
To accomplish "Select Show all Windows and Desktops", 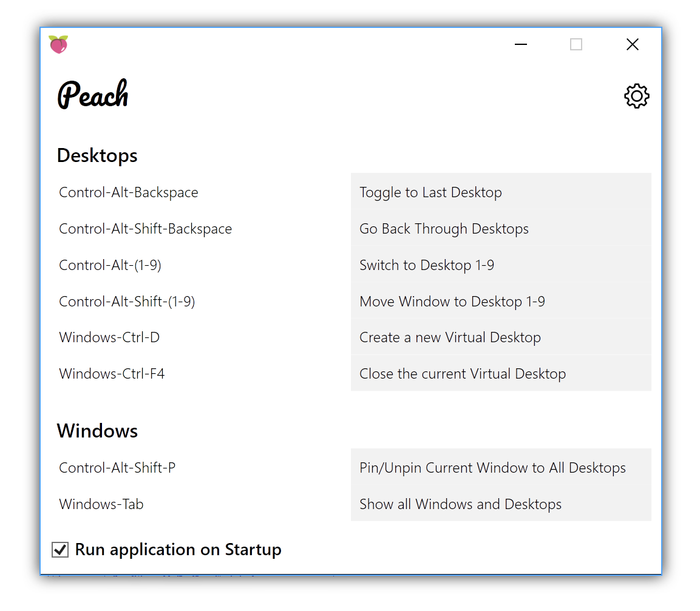I will pos(501,504).
